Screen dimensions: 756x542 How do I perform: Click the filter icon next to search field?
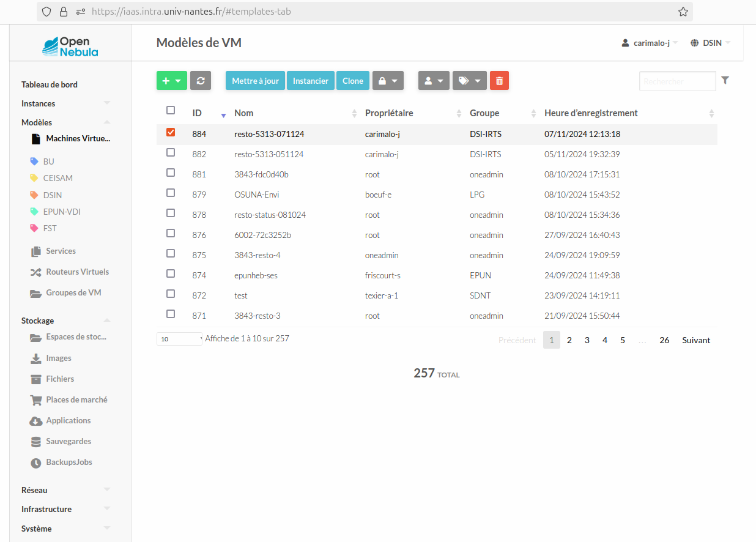click(725, 80)
